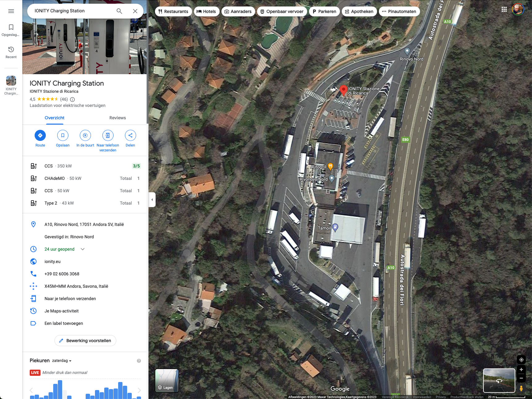Viewport: 532px width, 399px height.
Task: Open the ionity.eu website link
Action: pyautogui.click(x=85, y=261)
